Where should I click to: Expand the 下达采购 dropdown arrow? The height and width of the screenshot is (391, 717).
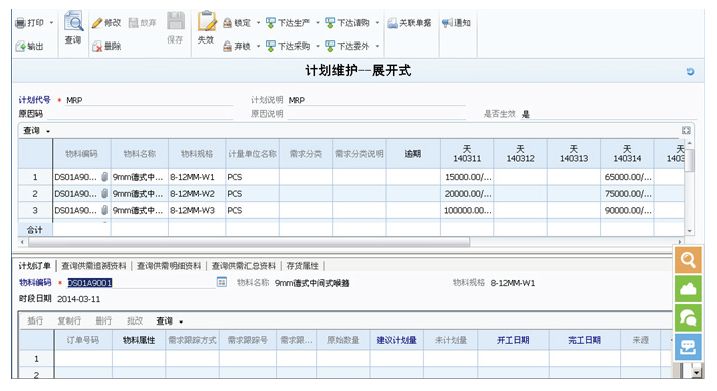318,46
